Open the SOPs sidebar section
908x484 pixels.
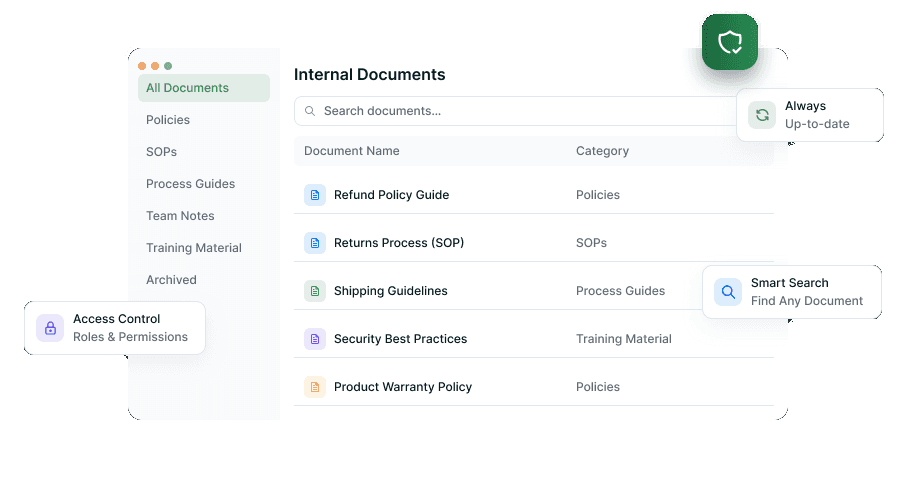coord(162,152)
